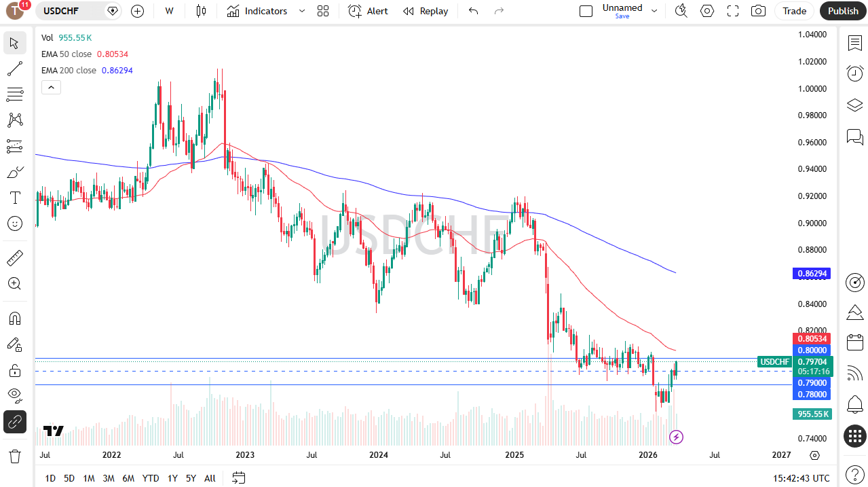Open the Watchlist panel icon

(x=854, y=43)
